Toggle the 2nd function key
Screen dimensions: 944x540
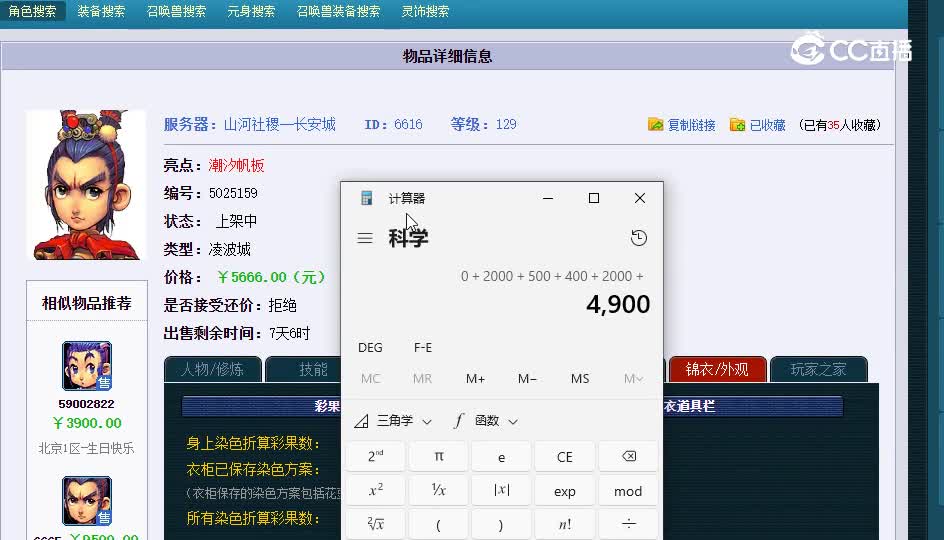point(375,456)
